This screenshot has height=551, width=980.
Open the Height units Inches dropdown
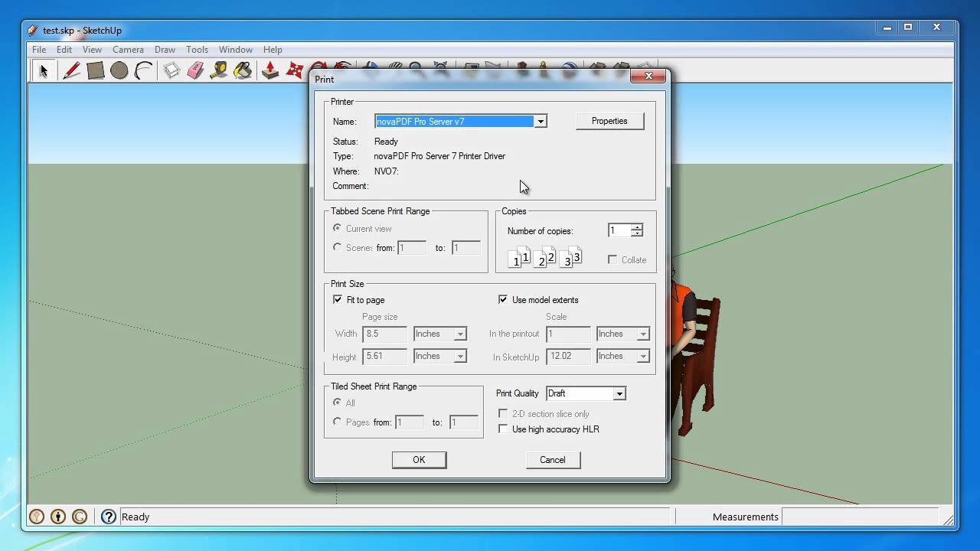pos(460,356)
